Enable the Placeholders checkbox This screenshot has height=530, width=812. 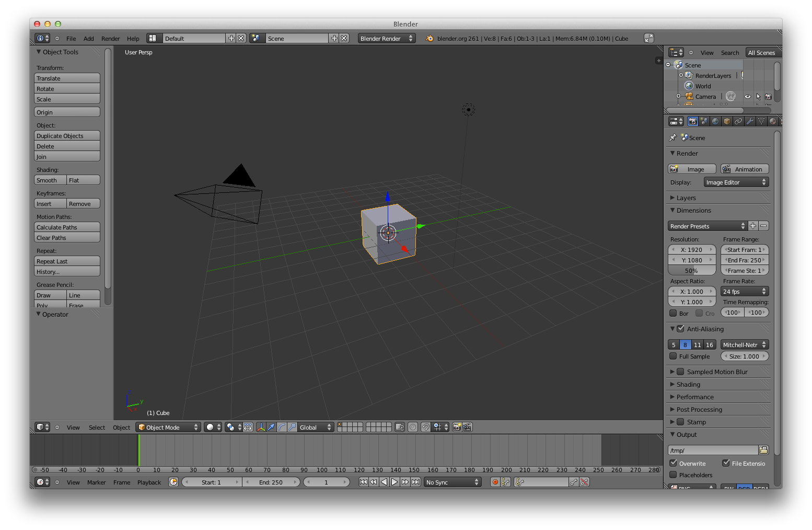tap(673, 475)
